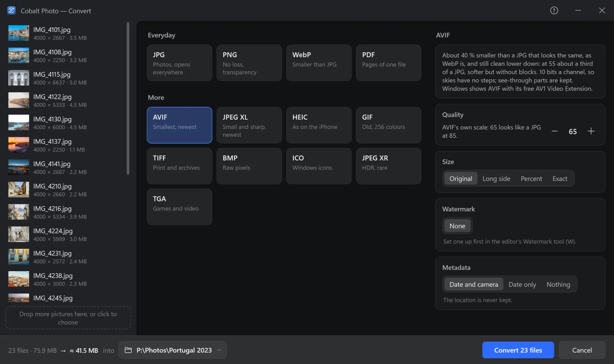This screenshot has height=364, width=614.
Task: Click Convert 23 files
Action: pos(518,350)
